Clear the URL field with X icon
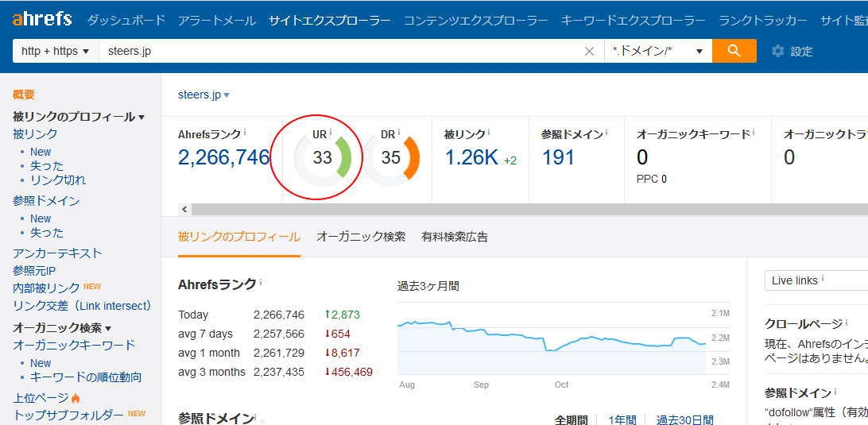The height and width of the screenshot is (425, 868). coord(589,51)
